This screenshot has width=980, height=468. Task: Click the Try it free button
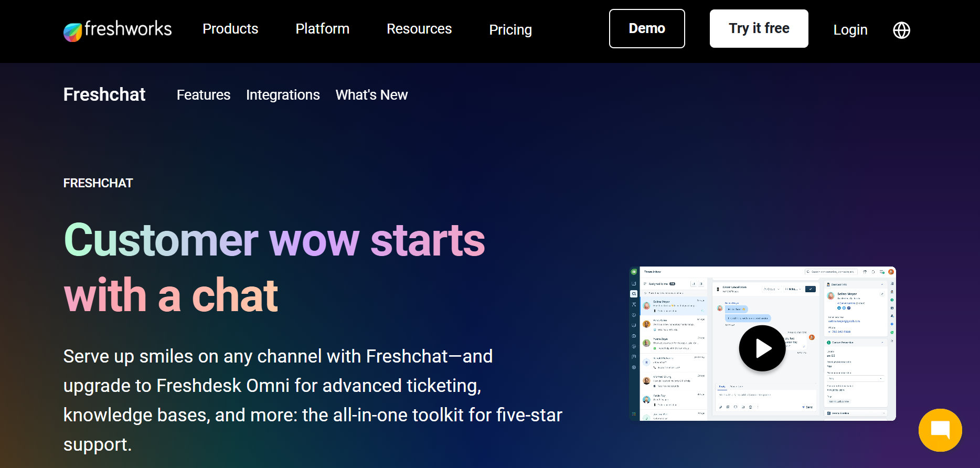tap(759, 29)
